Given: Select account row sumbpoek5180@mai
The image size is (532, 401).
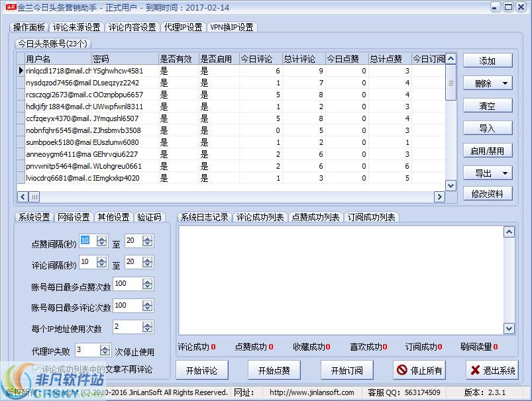Looking at the screenshot, I should [231, 142].
